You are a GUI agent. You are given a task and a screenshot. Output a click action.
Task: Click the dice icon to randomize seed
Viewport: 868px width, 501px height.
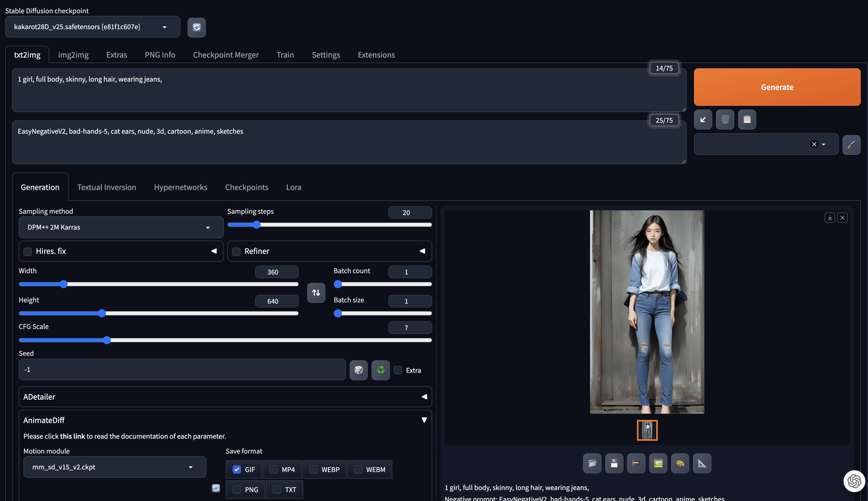[358, 370]
